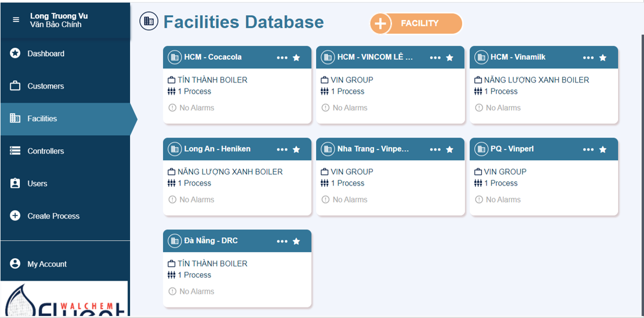
Task: Select Create Process in the sidebar
Action: 65,216
